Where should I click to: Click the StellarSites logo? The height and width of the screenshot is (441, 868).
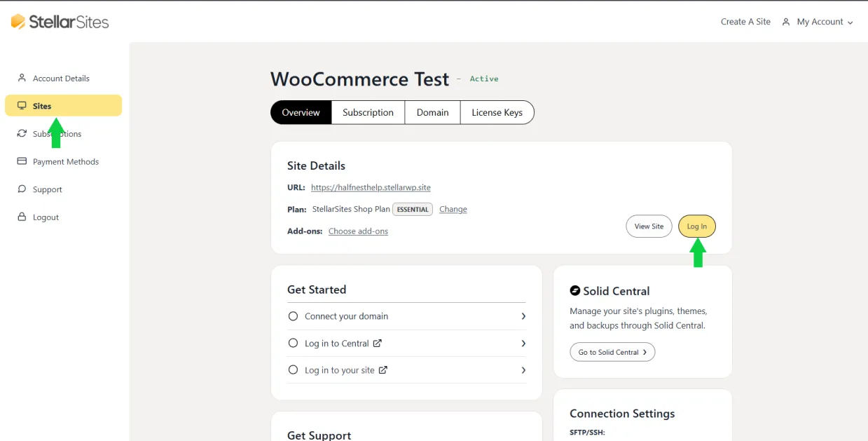click(x=60, y=21)
